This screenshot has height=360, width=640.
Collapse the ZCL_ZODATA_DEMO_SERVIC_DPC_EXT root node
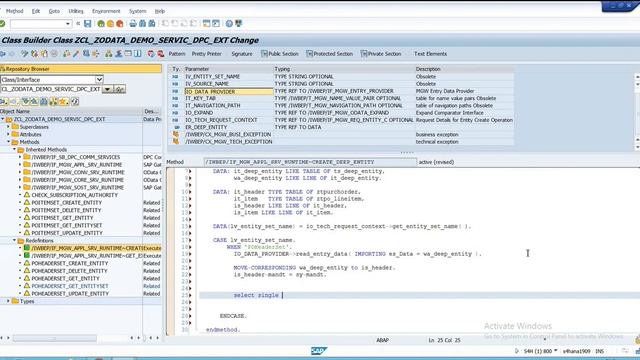point(3,119)
